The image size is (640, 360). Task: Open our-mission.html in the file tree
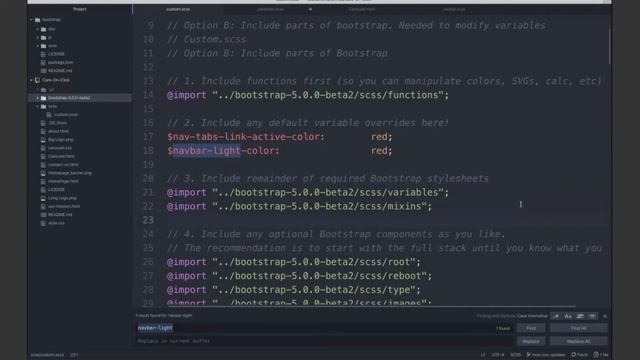[x=64, y=206]
